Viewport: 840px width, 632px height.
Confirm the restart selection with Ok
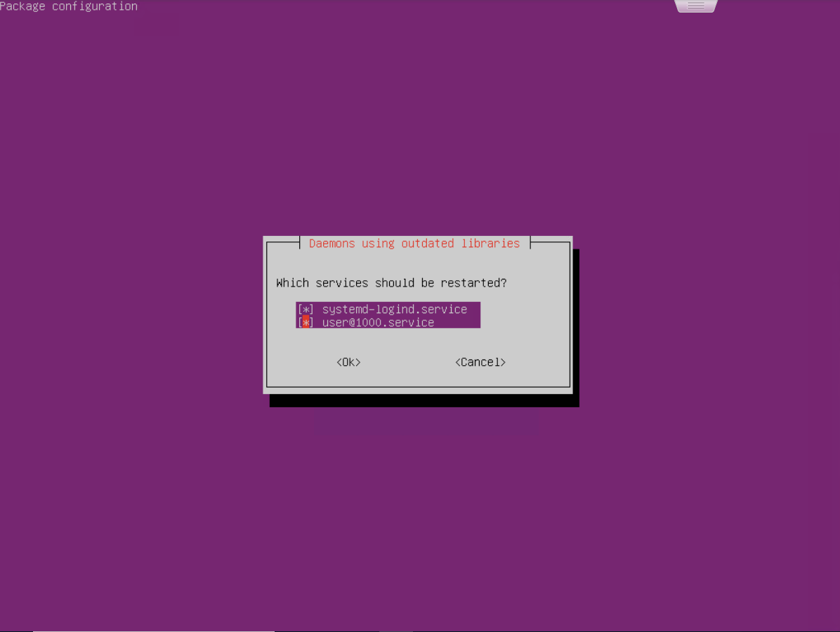pyautogui.click(x=348, y=362)
